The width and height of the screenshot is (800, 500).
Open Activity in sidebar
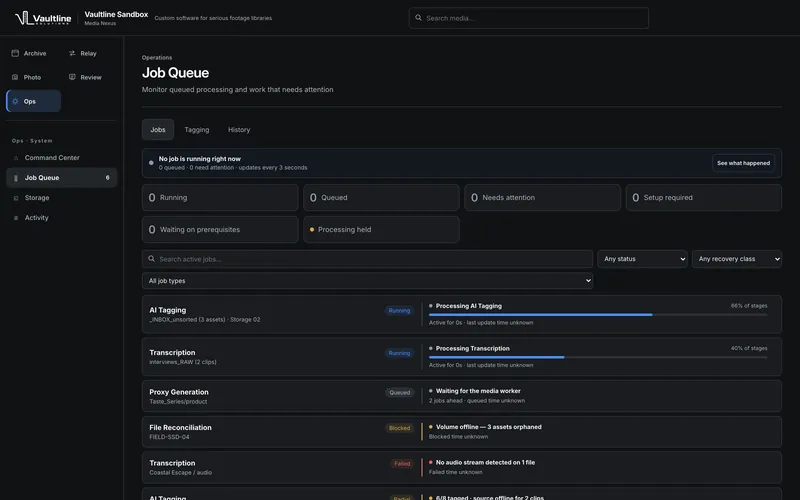pyautogui.click(x=62, y=217)
